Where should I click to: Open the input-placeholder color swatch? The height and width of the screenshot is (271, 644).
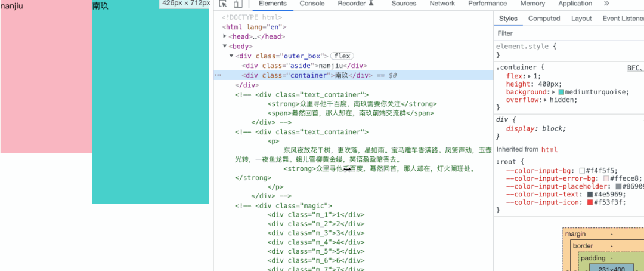point(618,186)
